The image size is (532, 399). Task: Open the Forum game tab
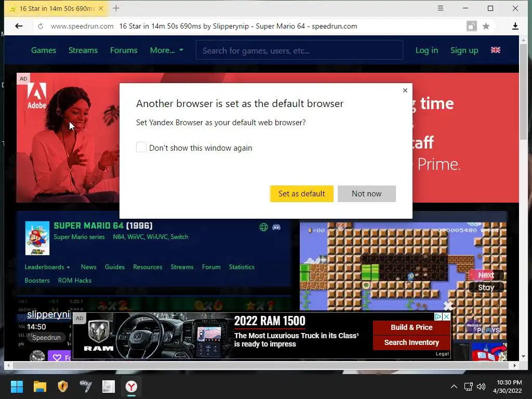coord(211,267)
